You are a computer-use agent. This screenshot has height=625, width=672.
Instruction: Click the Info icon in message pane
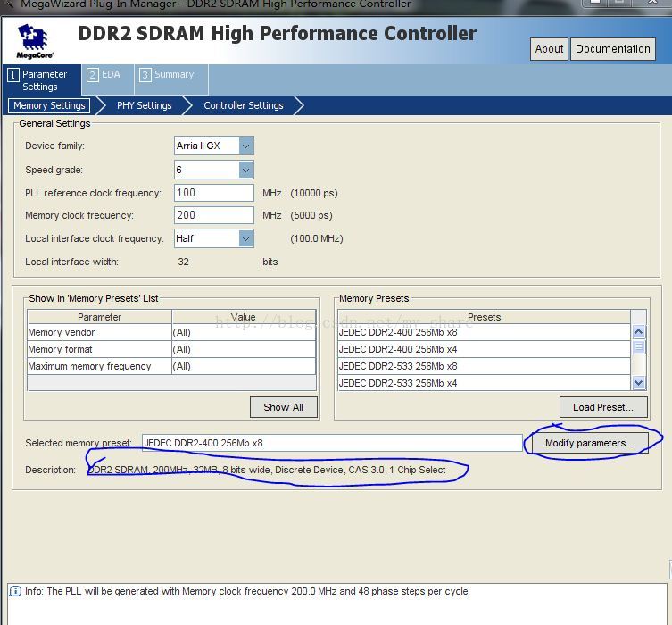pyautogui.click(x=15, y=591)
